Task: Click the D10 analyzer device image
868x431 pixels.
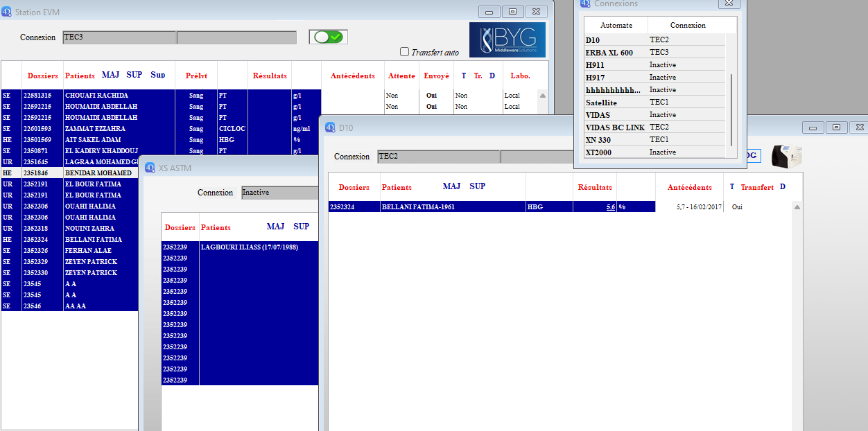Action: (x=786, y=157)
